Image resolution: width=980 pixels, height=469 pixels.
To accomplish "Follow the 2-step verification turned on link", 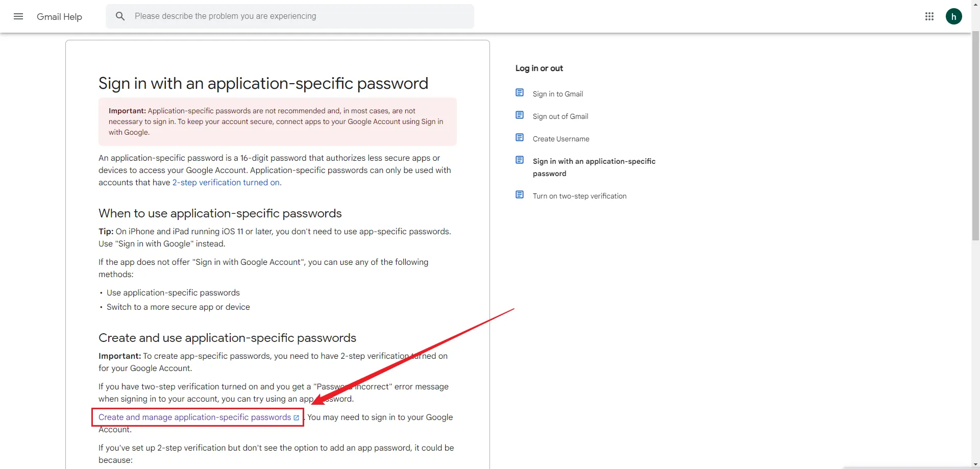I will [x=226, y=183].
